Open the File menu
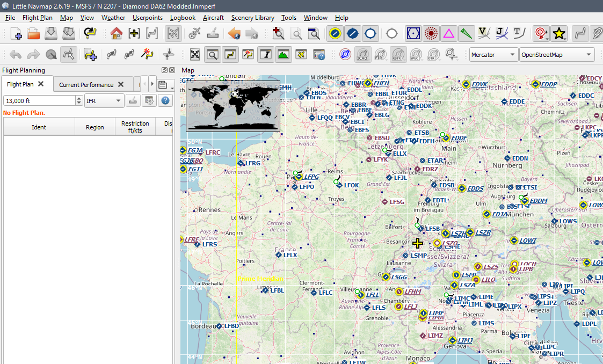Image resolution: width=603 pixels, height=364 pixels. (10, 18)
